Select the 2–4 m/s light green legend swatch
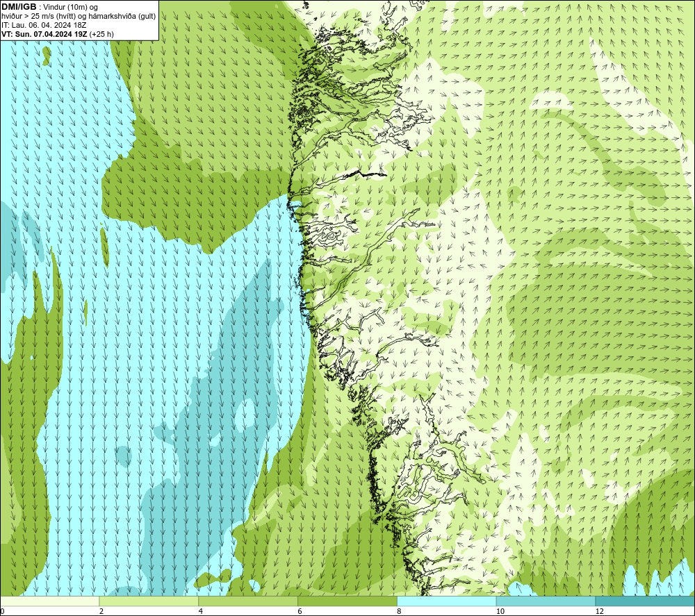 tap(149, 601)
